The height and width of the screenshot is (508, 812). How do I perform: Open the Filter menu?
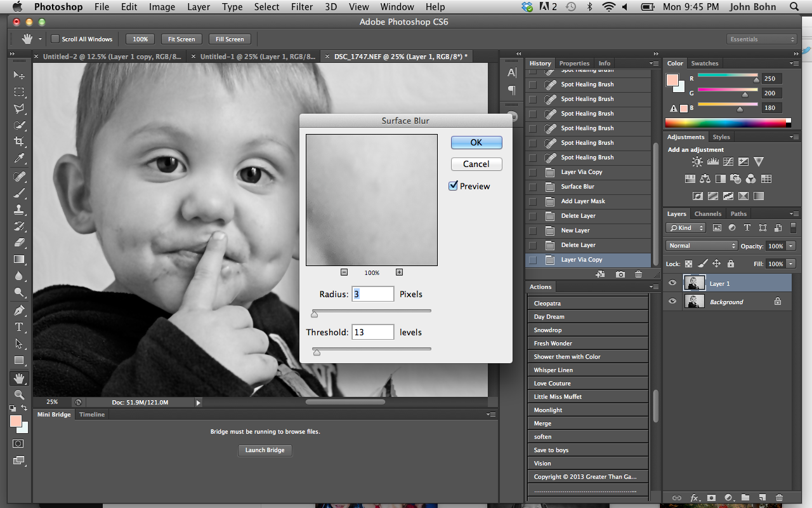pos(301,7)
